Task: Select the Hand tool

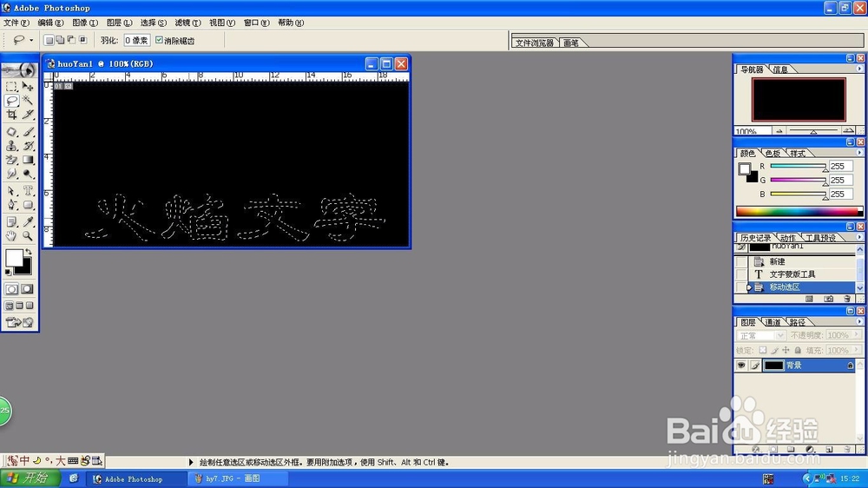Action: click(x=11, y=236)
